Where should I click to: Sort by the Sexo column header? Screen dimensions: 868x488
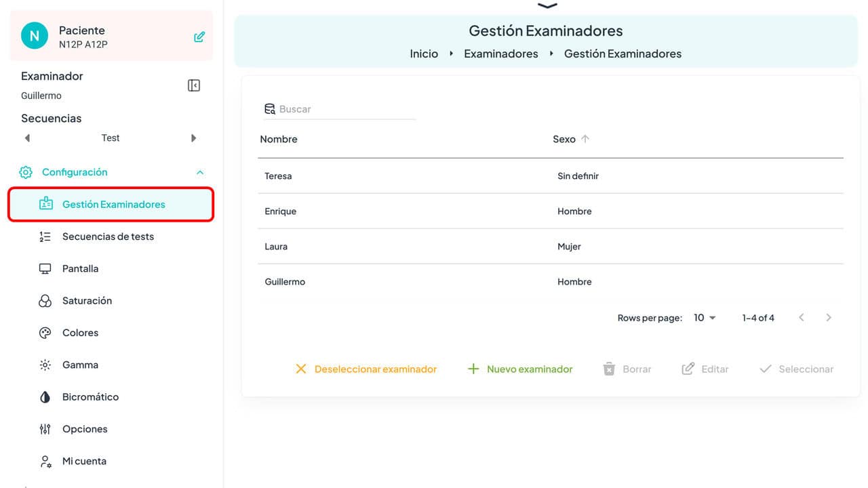pyautogui.click(x=564, y=139)
